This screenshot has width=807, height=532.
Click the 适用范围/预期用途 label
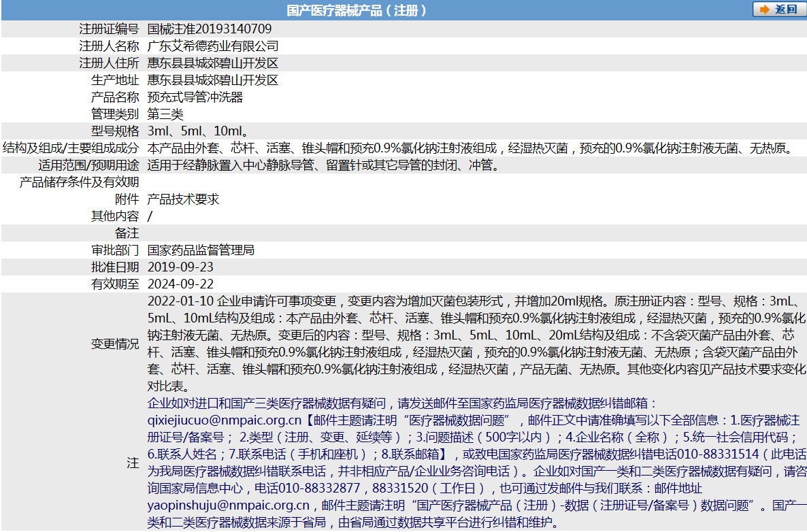[88, 165]
